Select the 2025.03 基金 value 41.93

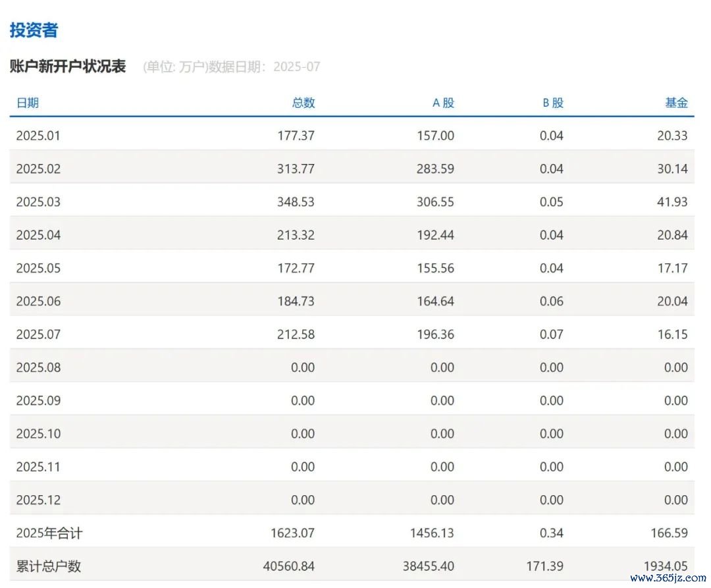671,202
